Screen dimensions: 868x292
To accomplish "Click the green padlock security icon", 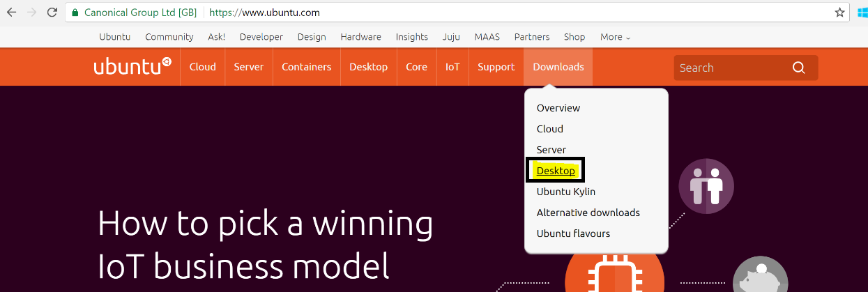I will (75, 13).
